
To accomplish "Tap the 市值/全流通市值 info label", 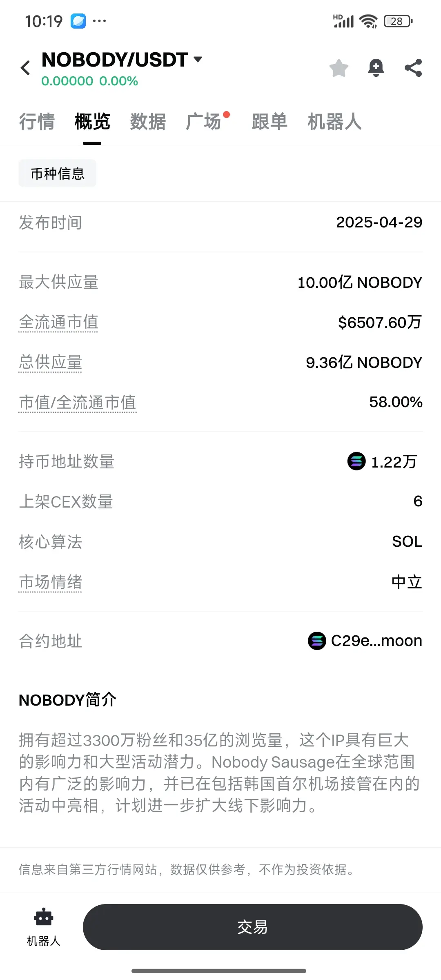I will click(78, 402).
